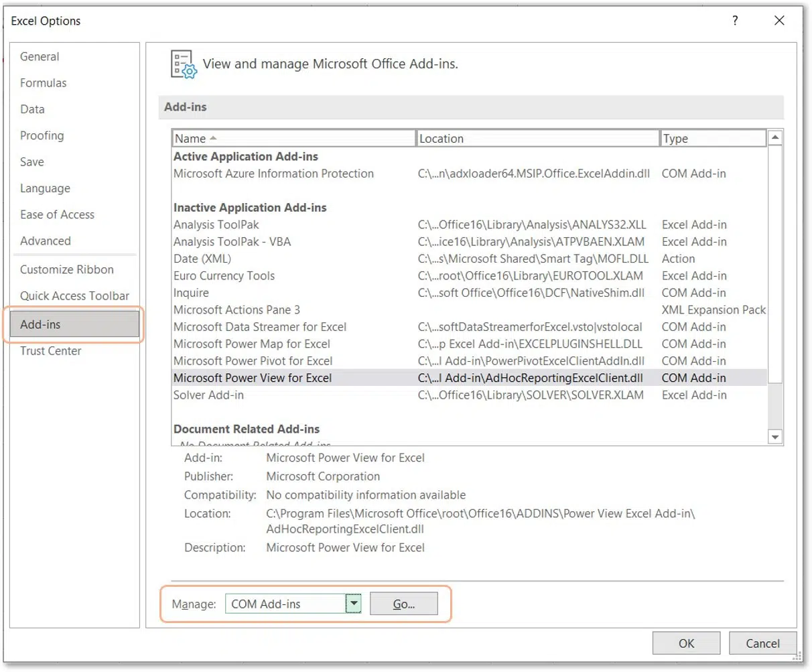Select the General options page
The image size is (812, 672).
(x=39, y=56)
